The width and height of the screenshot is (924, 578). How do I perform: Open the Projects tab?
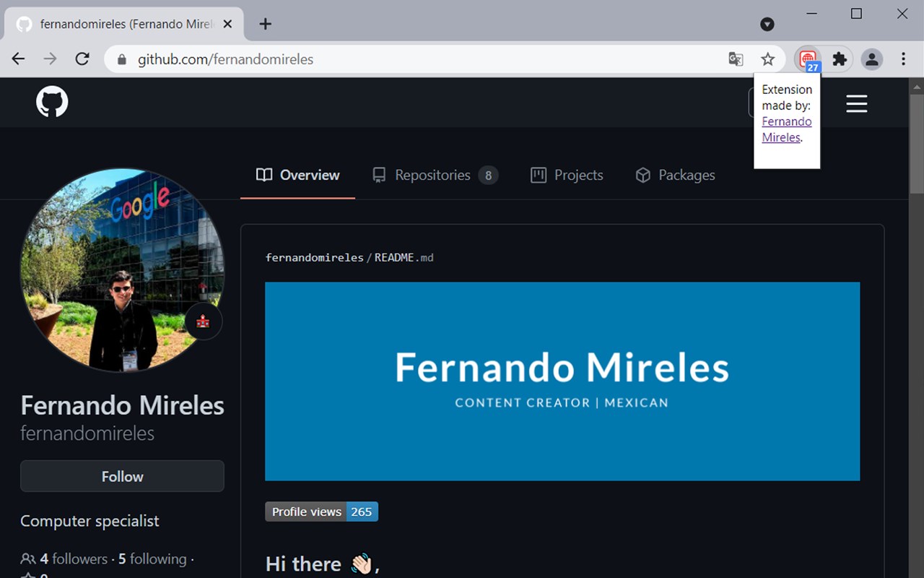click(x=567, y=175)
